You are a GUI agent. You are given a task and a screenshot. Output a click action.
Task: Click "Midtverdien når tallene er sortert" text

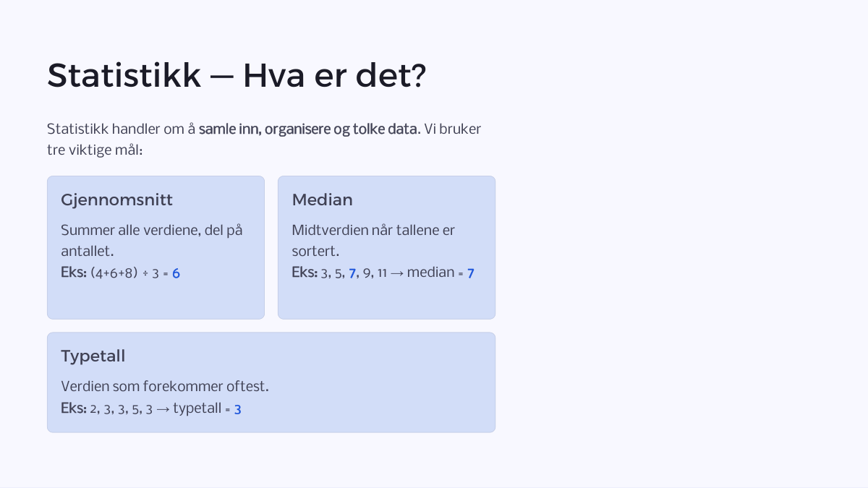point(373,241)
